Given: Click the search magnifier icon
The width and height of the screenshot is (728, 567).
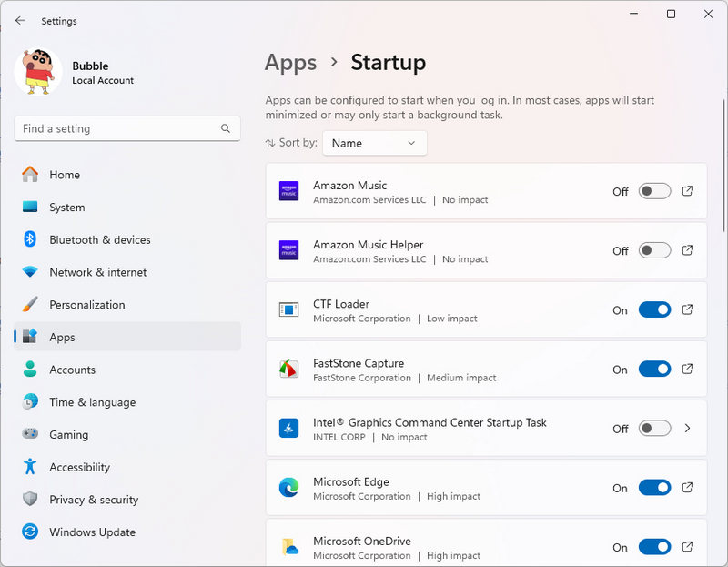Looking at the screenshot, I should tap(226, 128).
